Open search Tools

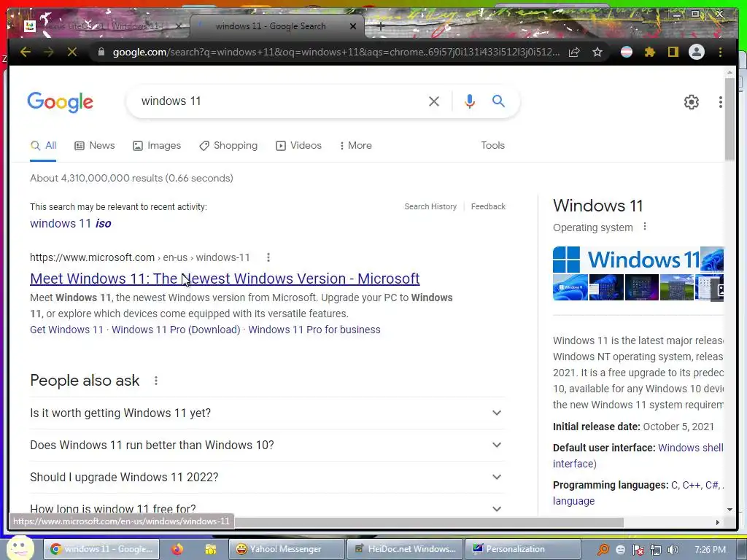(x=492, y=145)
